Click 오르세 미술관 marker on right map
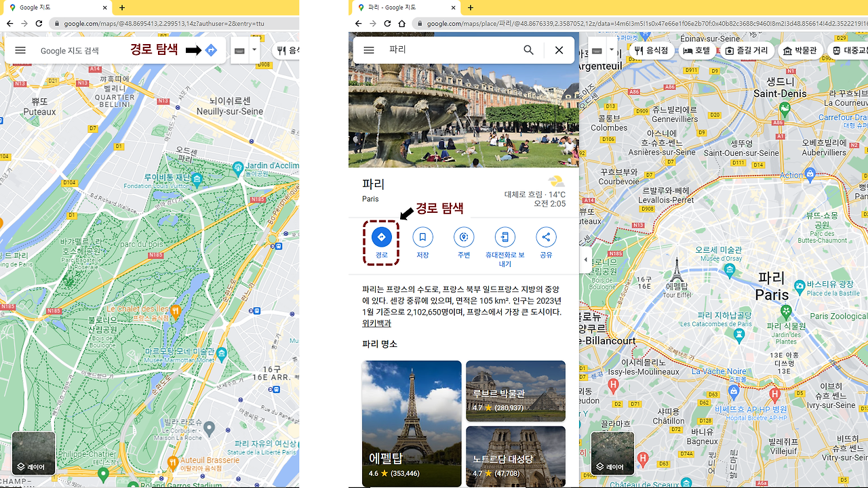 point(730,270)
